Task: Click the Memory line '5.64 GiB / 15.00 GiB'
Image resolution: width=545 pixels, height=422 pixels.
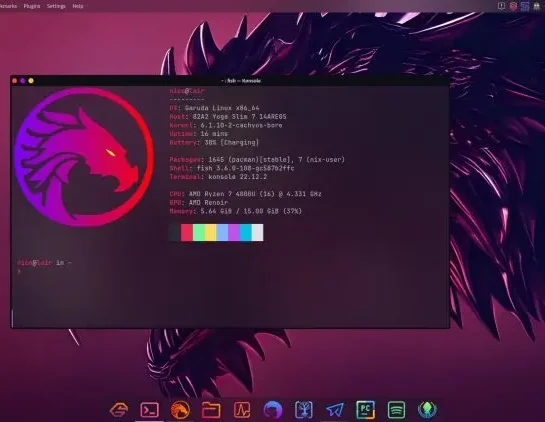Action: 236,211
